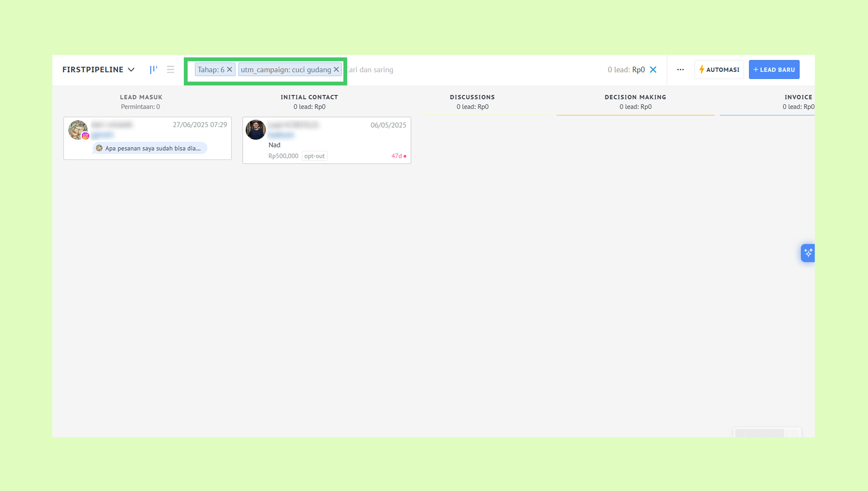The image size is (868, 491).
Task: Select the Decision Making stage header
Action: [635, 97]
